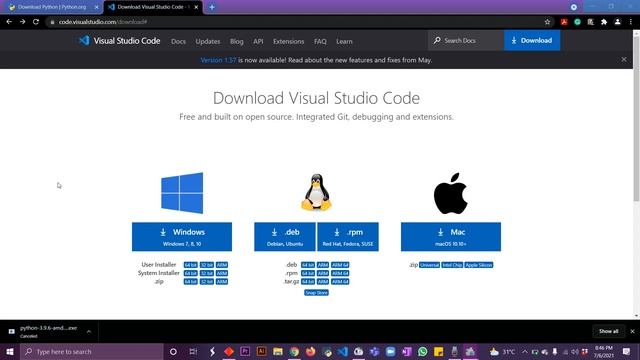The image size is (640, 360).
Task: Download Mac .zip Universal build
Action: tap(429, 265)
